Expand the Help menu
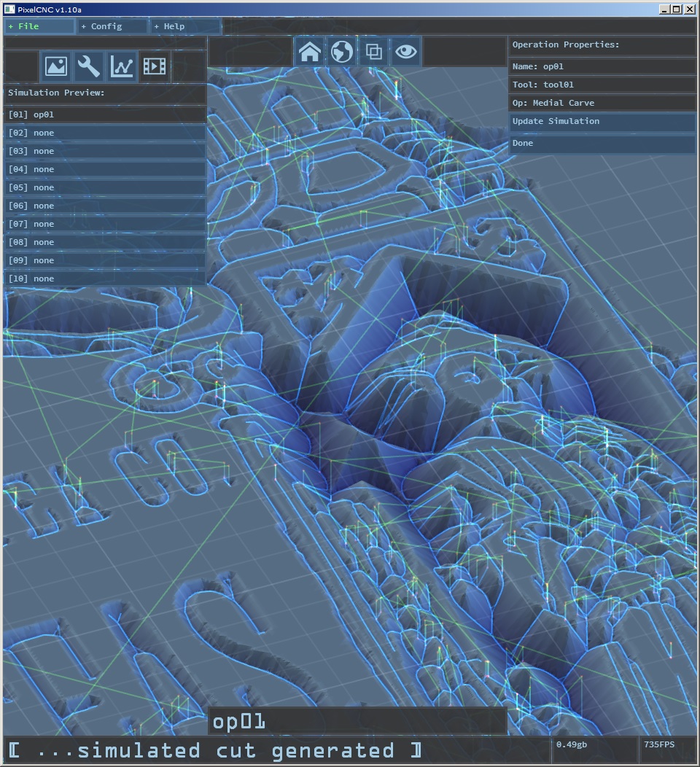 click(186, 26)
